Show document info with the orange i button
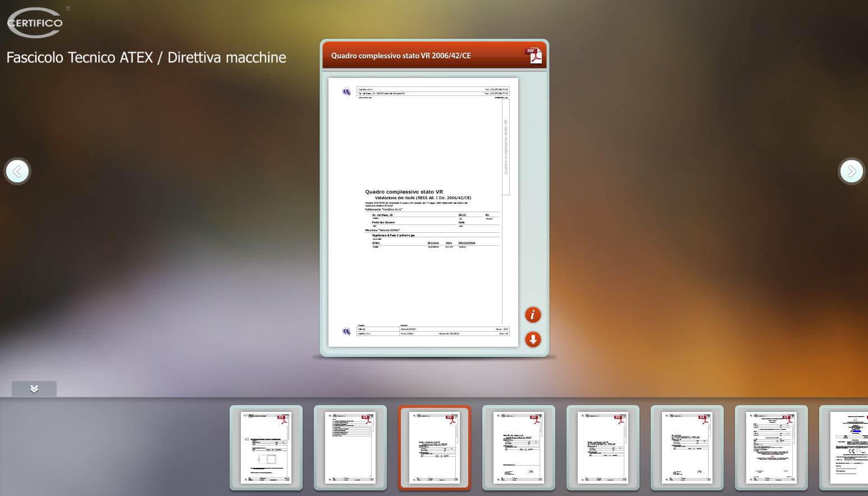 [532, 315]
